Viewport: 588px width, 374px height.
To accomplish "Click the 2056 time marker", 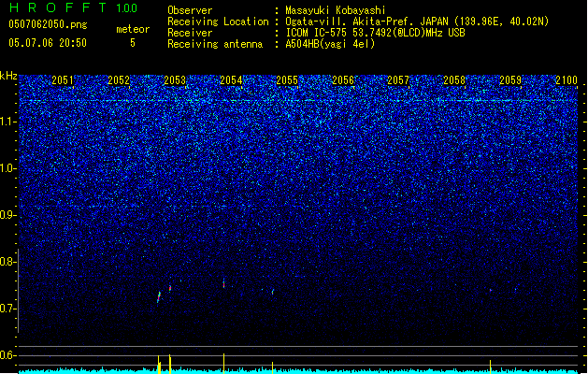I will coord(343,79).
